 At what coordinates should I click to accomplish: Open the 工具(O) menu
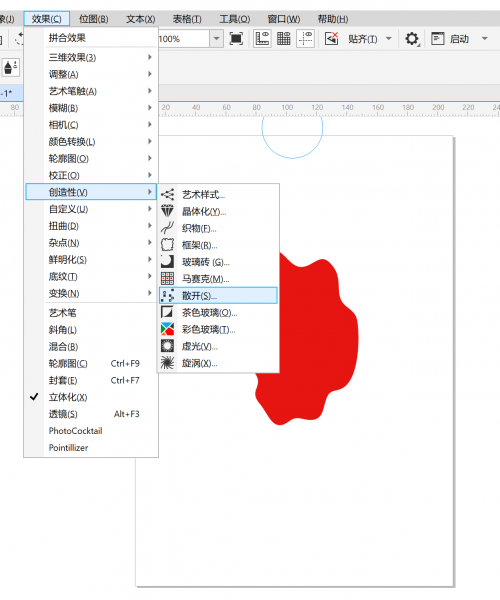click(235, 19)
